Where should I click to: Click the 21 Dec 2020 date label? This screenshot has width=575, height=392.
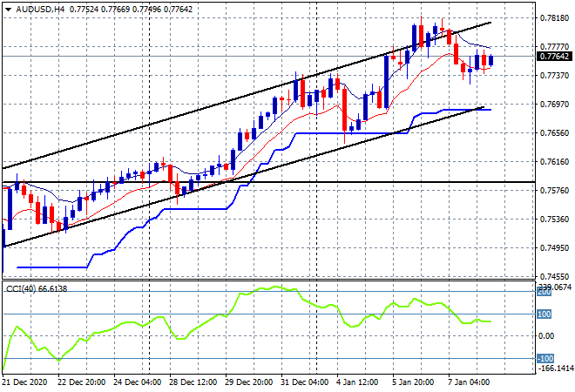click(25, 382)
